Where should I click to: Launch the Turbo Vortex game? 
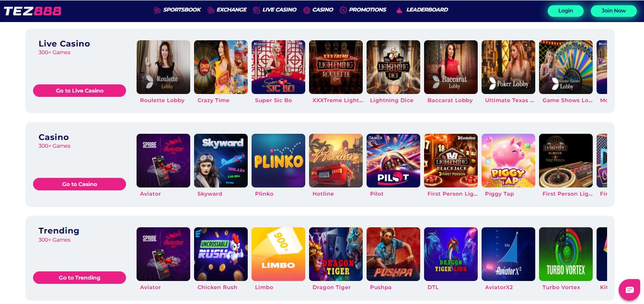566,254
